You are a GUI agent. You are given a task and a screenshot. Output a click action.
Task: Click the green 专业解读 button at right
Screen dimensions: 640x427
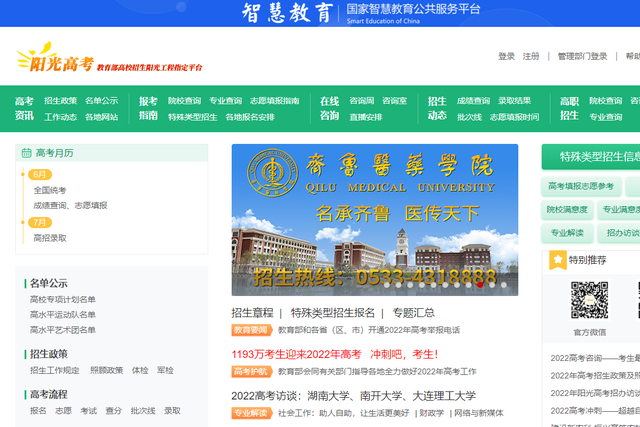point(567,233)
